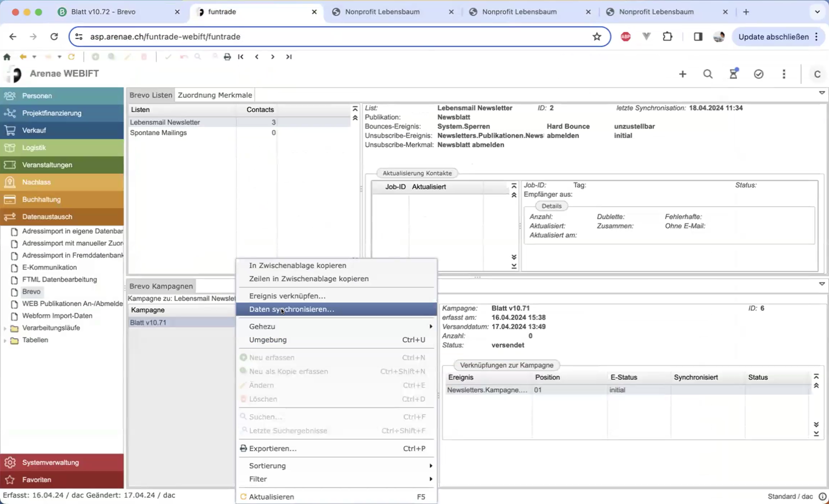The height and width of the screenshot is (504, 829).
Task: Click the print icon in toolbar
Action: point(227,57)
